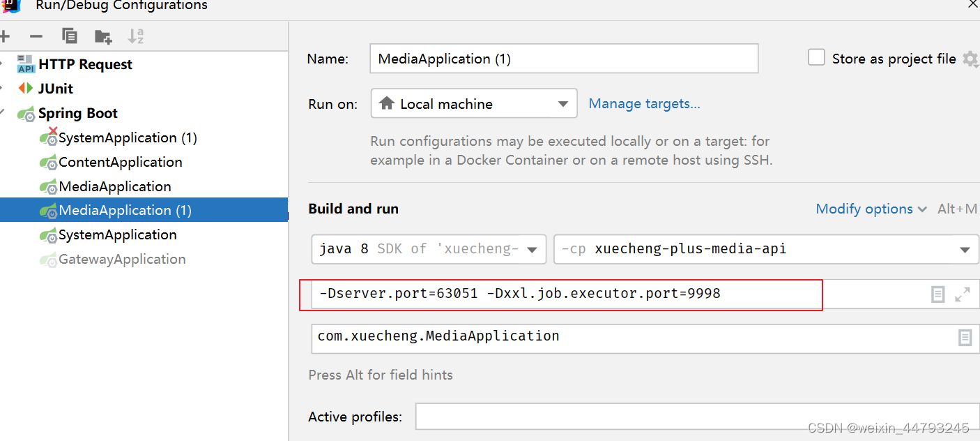Click the Spring Boot category node

78,113
